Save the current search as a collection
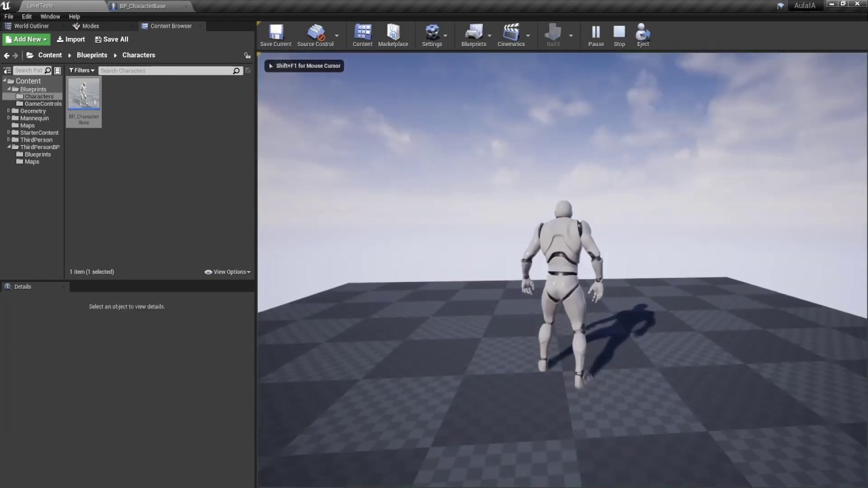Viewport: 868px width, 488px height. 248,70
